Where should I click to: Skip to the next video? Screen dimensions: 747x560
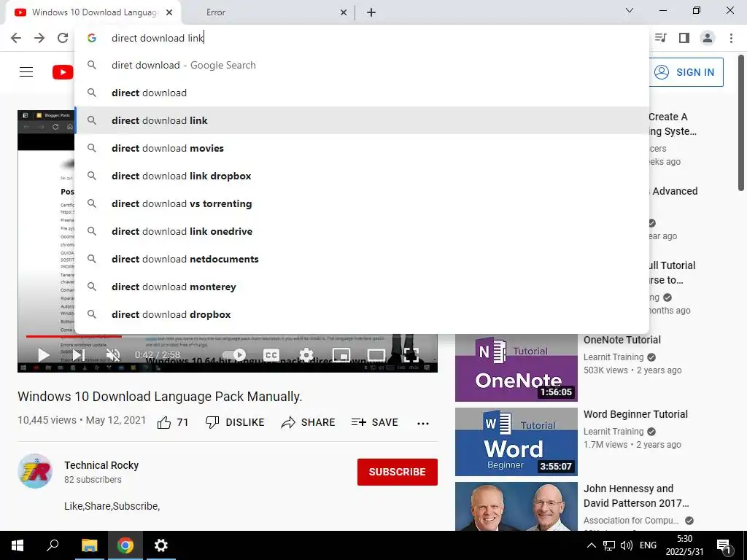tap(79, 355)
